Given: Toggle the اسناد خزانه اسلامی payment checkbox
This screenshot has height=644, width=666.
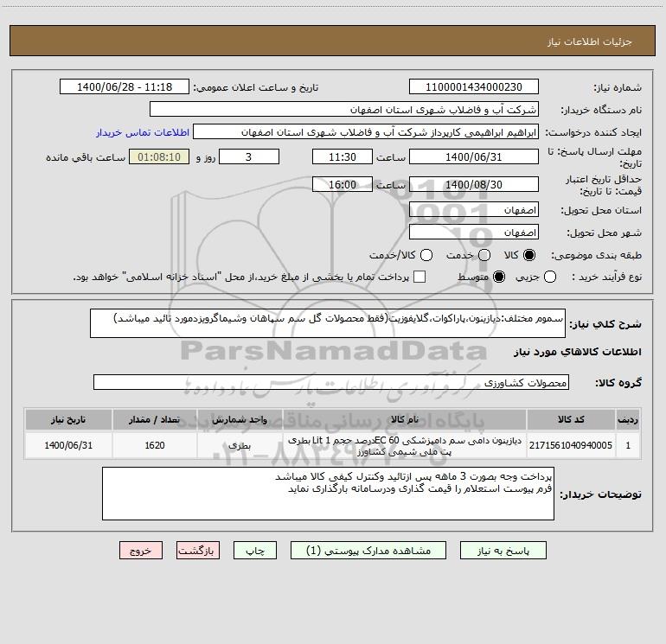Looking at the screenshot, I should click(419, 277).
